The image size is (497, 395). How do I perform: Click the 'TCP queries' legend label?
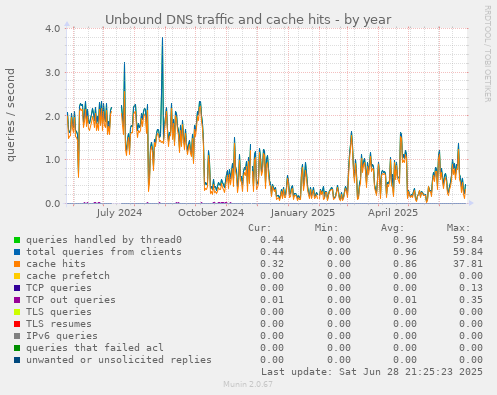pos(59,288)
